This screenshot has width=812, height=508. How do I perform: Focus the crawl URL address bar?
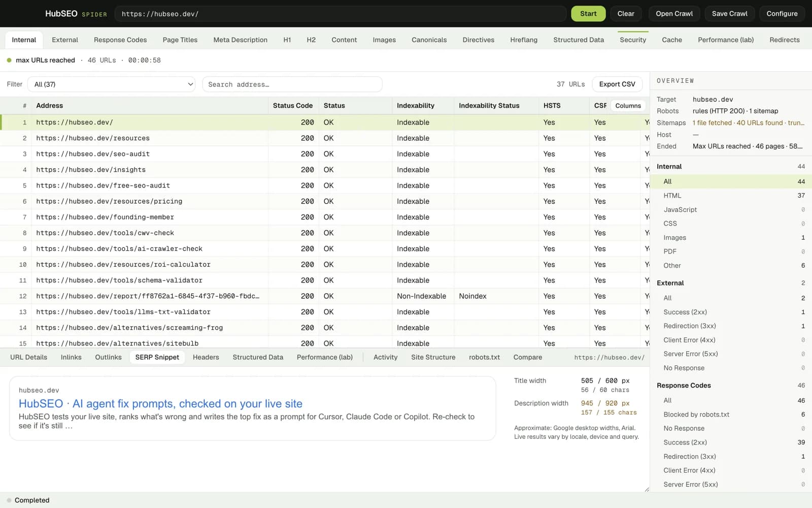pyautogui.click(x=340, y=14)
